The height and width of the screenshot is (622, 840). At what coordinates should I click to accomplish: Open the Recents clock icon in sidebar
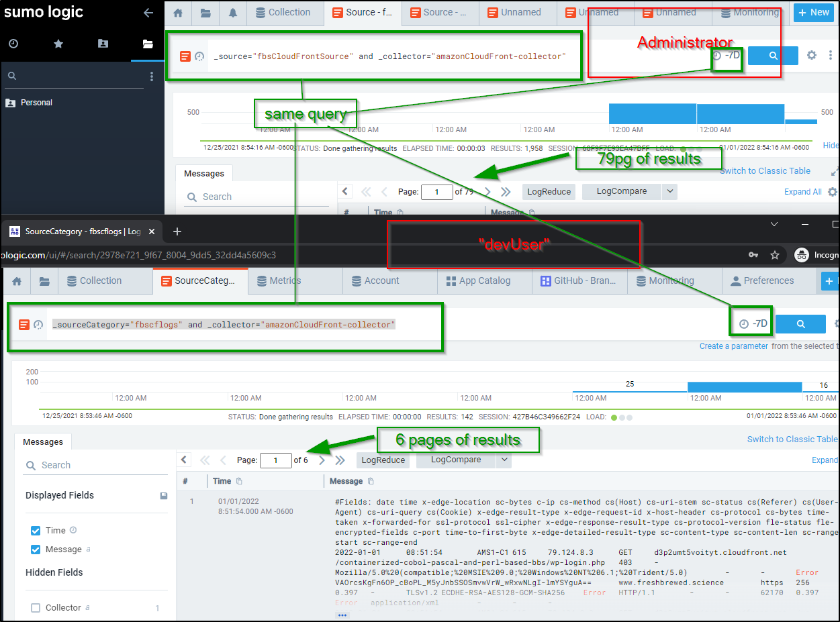(x=13, y=44)
